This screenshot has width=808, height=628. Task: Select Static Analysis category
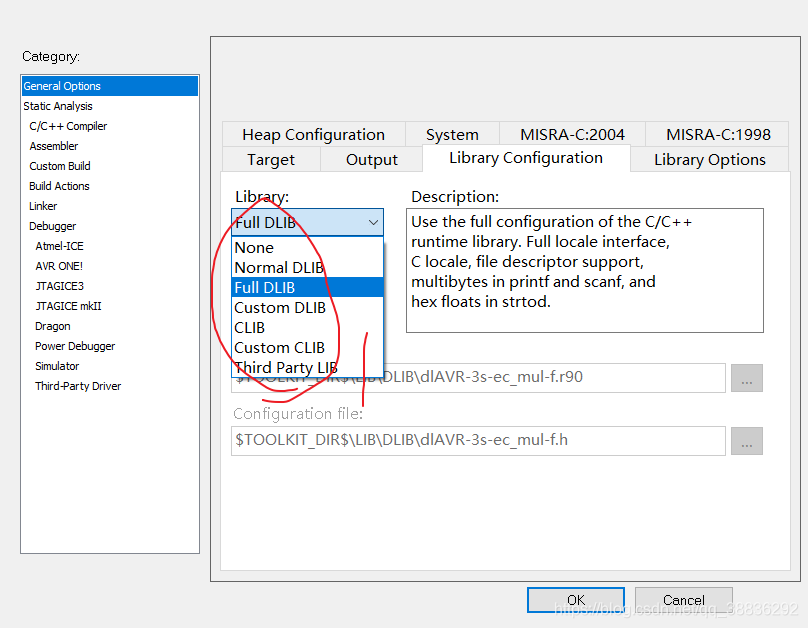[58, 106]
